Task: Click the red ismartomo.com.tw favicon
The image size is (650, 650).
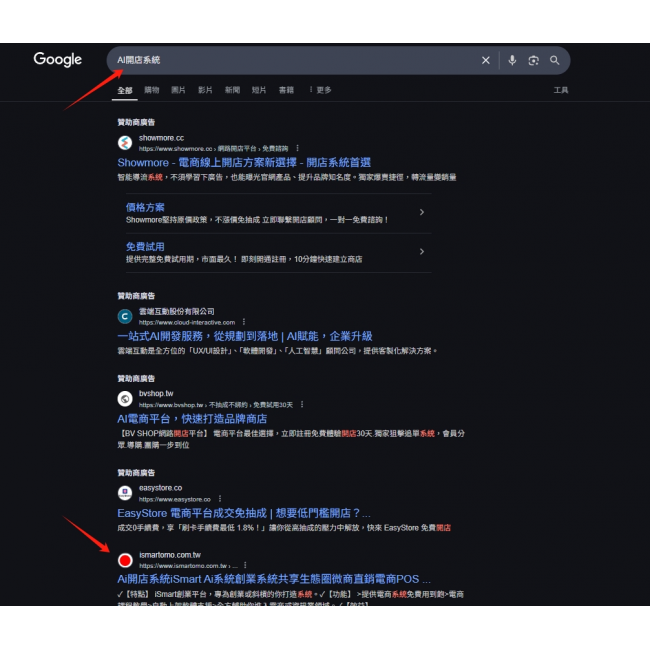Action: point(125,559)
